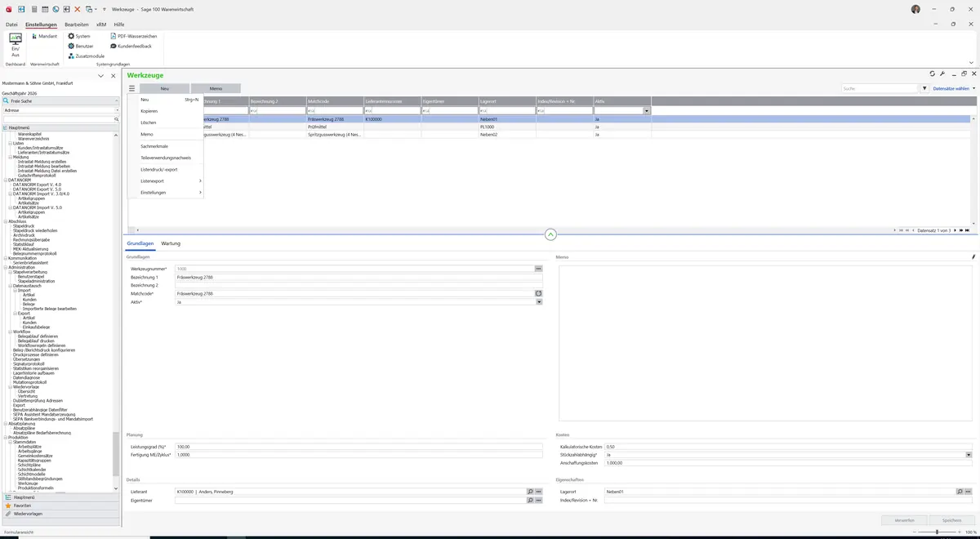Screen dimensions: 980x539
Task: Toggle the Dashboard Ein/Aus button
Action: click(x=16, y=45)
